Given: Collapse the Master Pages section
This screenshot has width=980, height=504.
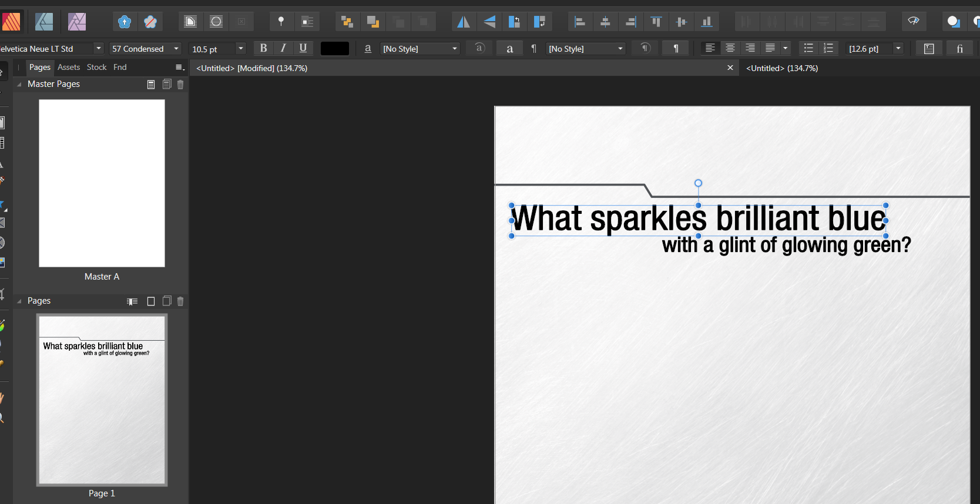Looking at the screenshot, I should (19, 85).
